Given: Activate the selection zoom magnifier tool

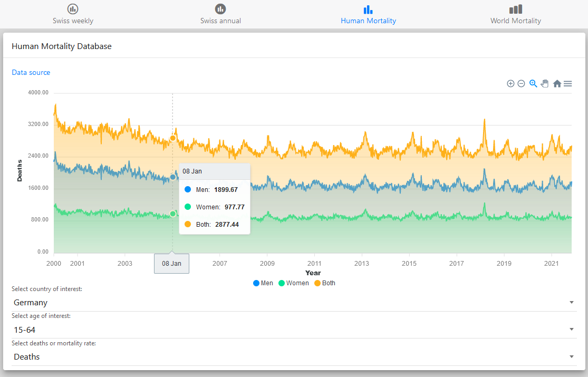Looking at the screenshot, I should pyautogui.click(x=533, y=83).
